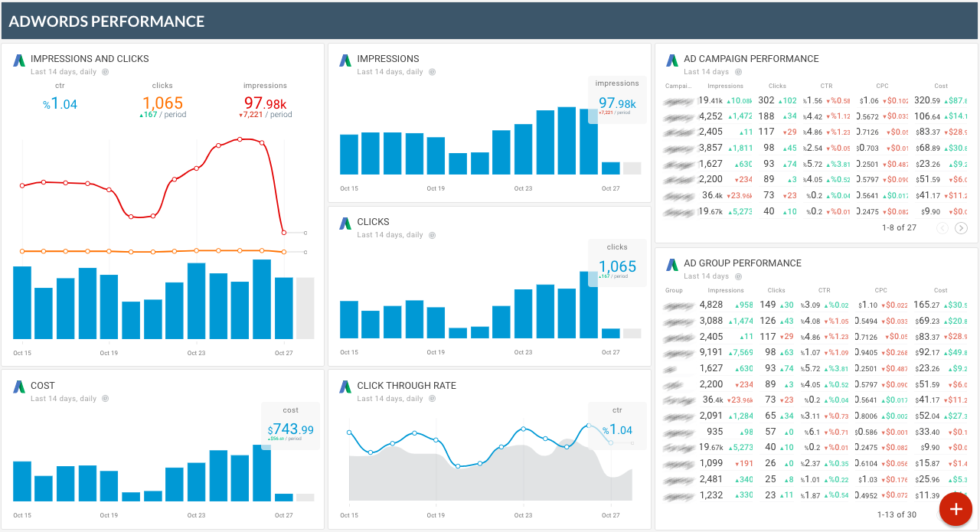Click AdWords logo on Ad Campaign Performance widget
Screen dimensions: 980x532
[672, 60]
